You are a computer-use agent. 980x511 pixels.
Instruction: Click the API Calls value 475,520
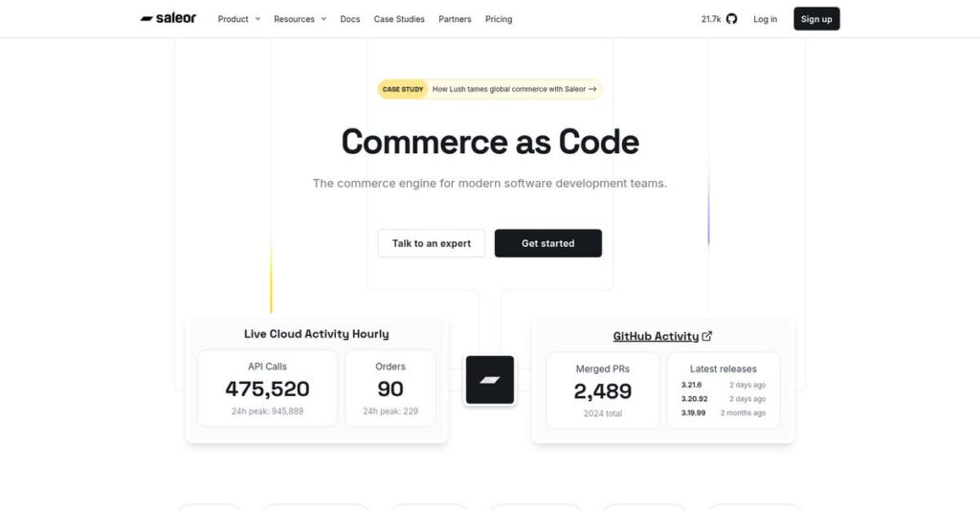coord(268,389)
